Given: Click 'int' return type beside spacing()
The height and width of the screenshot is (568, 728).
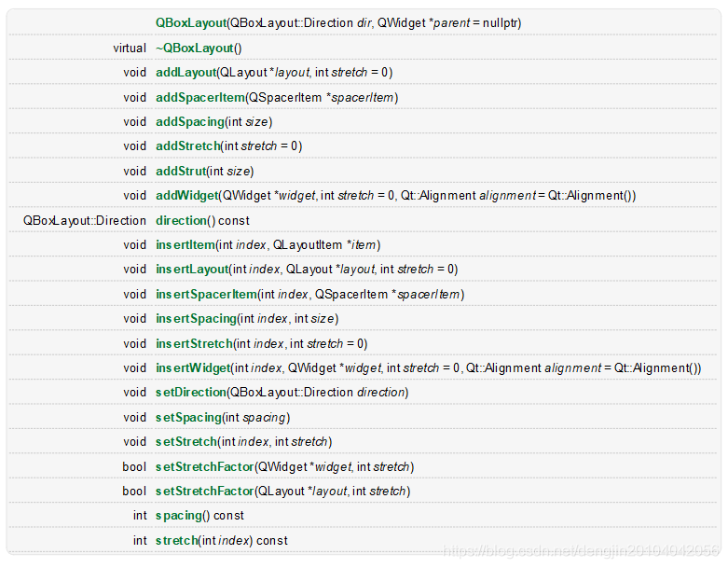Looking at the screenshot, I should tap(140, 515).
